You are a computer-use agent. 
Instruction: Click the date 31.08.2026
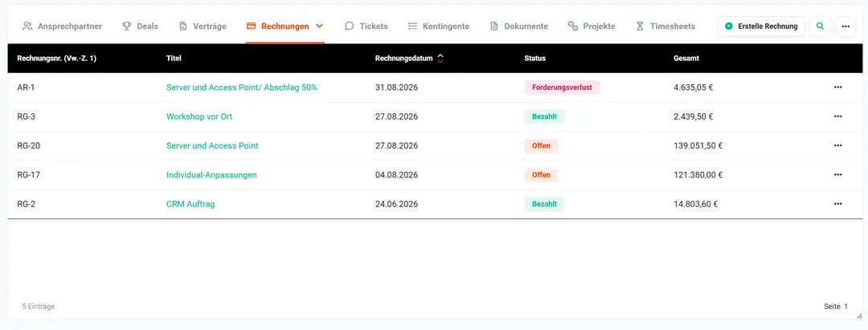[396, 88]
